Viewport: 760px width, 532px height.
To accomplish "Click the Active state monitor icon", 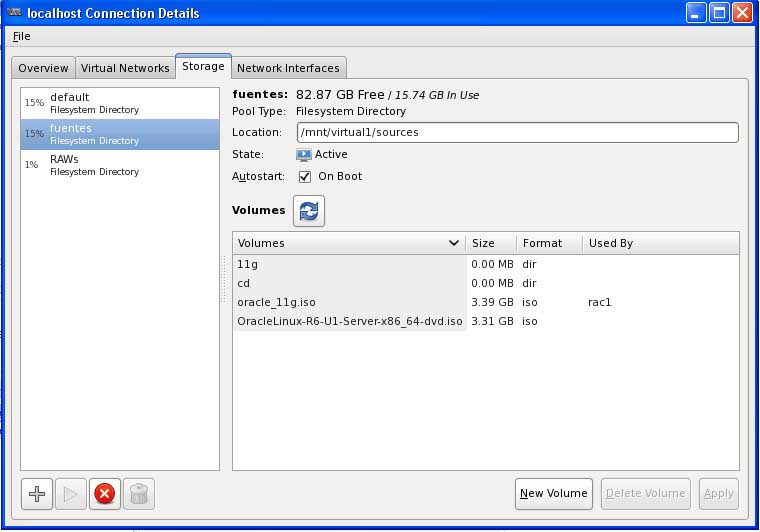I will click(x=304, y=155).
